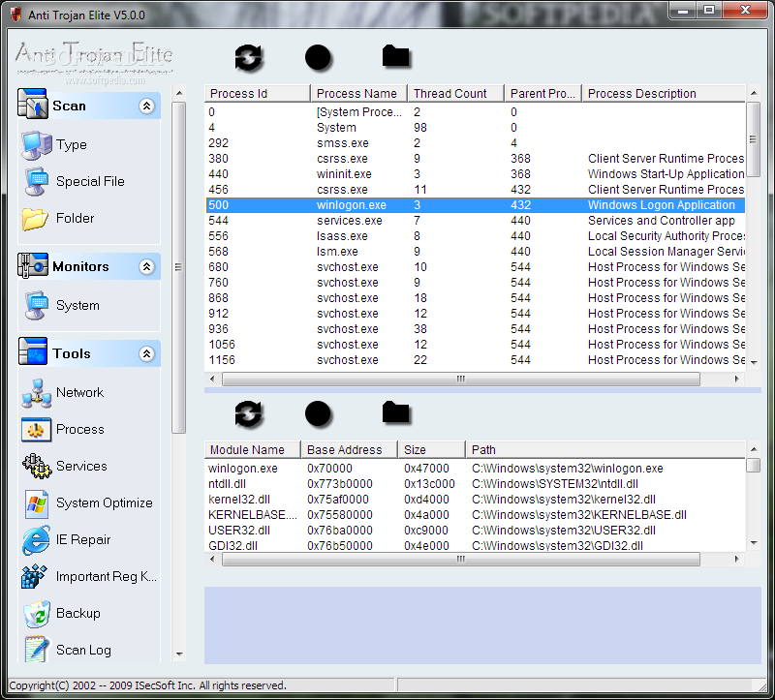Collapse the Tools section

(147, 352)
